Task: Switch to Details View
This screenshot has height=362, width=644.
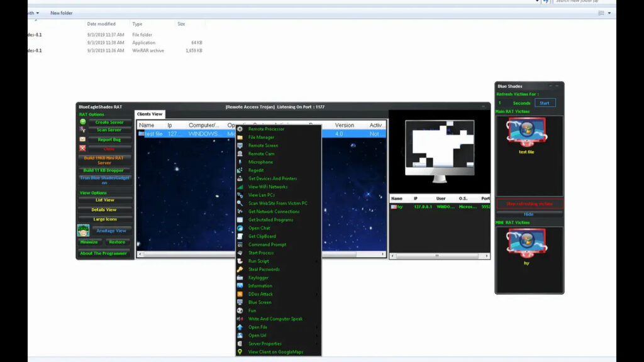Action: coord(104,210)
